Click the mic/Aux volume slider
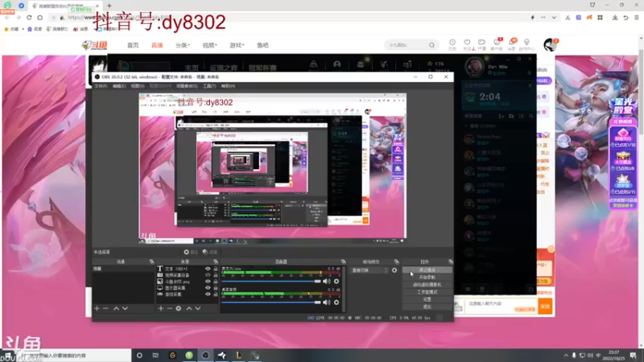The image size is (644, 362). [271, 281]
